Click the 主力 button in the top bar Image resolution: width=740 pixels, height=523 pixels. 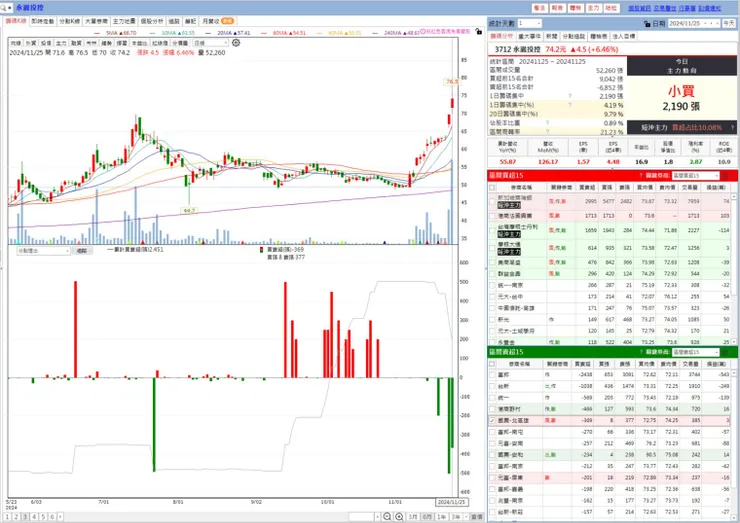pyautogui.click(x=594, y=8)
